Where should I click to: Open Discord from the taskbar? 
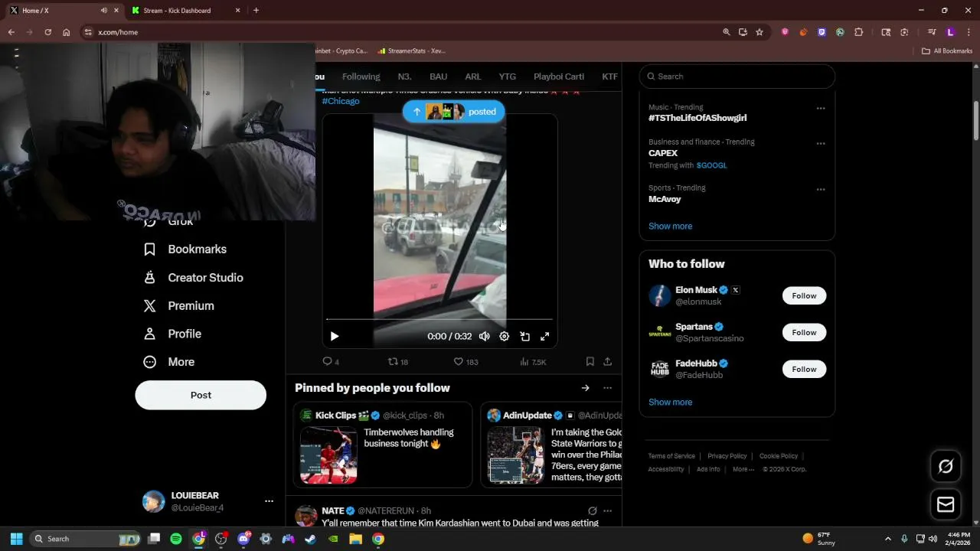click(243, 539)
